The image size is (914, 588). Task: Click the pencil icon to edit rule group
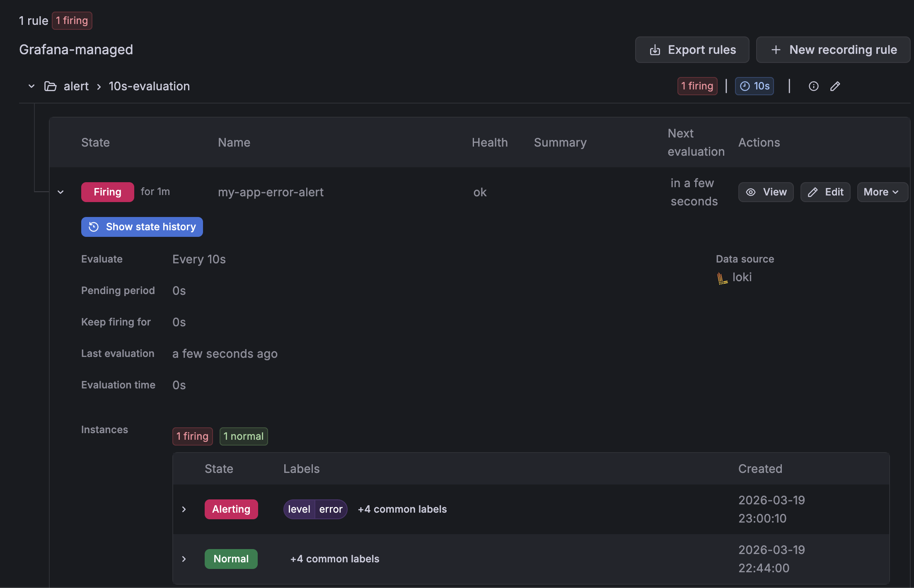click(x=835, y=86)
